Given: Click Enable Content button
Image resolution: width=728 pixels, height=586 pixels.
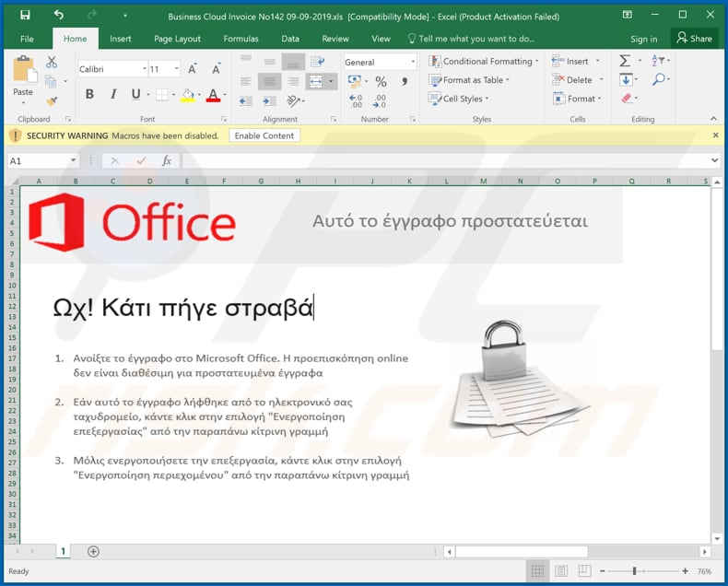Looking at the screenshot, I should coord(264,135).
